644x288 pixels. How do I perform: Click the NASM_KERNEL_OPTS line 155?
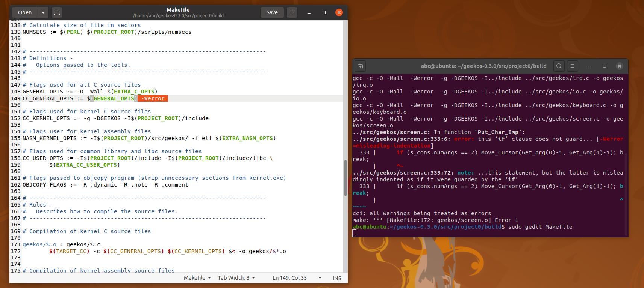(149, 138)
